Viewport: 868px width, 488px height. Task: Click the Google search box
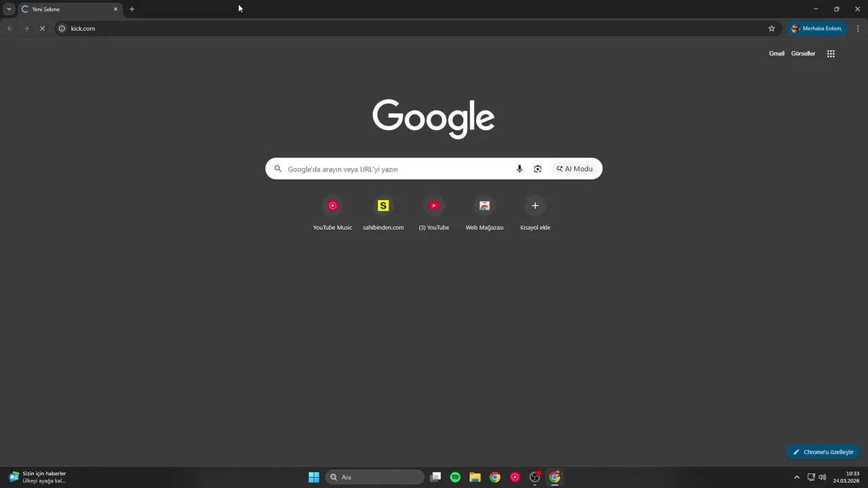tap(433, 169)
